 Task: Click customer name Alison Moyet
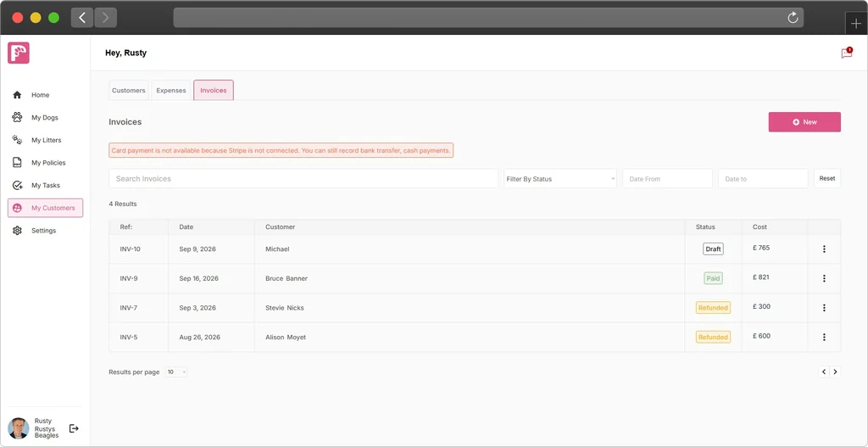tap(286, 338)
